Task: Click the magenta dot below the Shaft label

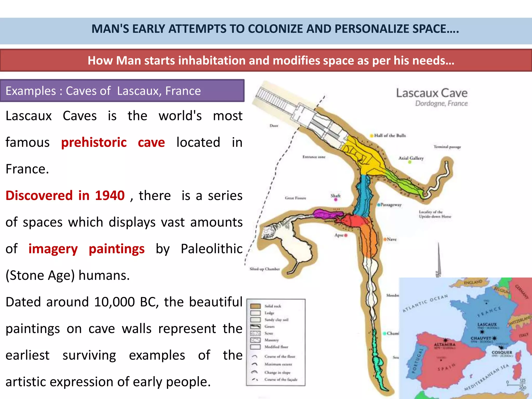Action: (336, 200)
